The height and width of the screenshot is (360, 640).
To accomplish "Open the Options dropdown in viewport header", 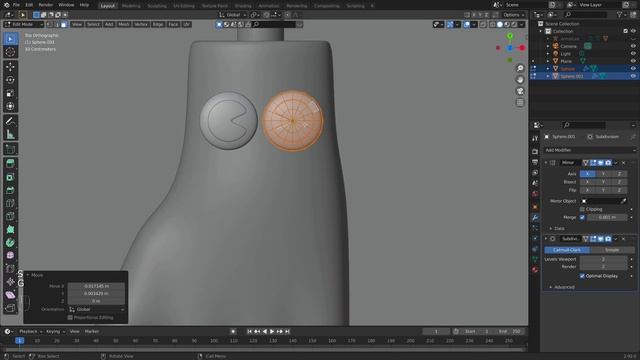I will (x=513, y=15).
